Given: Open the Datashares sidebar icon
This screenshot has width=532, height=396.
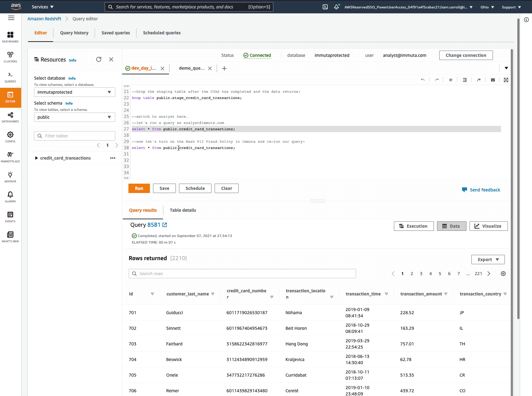Looking at the screenshot, I should click(10, 117).
